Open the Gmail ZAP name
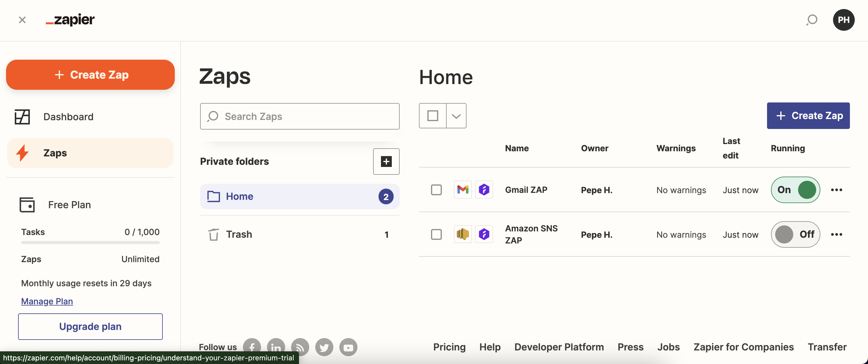Viewport: 868px width, 364px height. coord(526,190)
